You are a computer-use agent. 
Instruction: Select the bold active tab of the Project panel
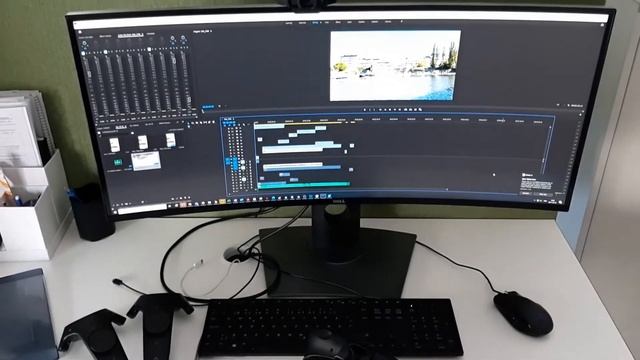point(121,127)
